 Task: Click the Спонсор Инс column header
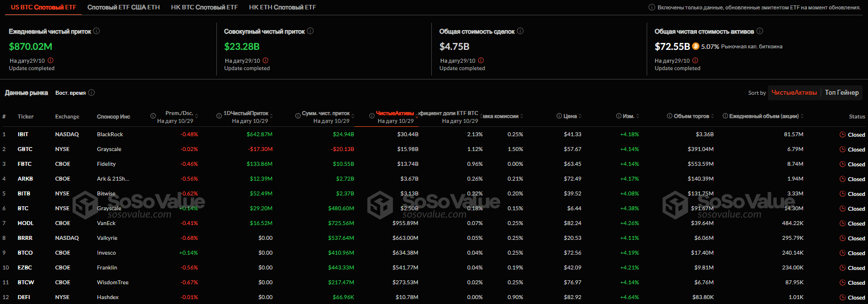point(113,116)
